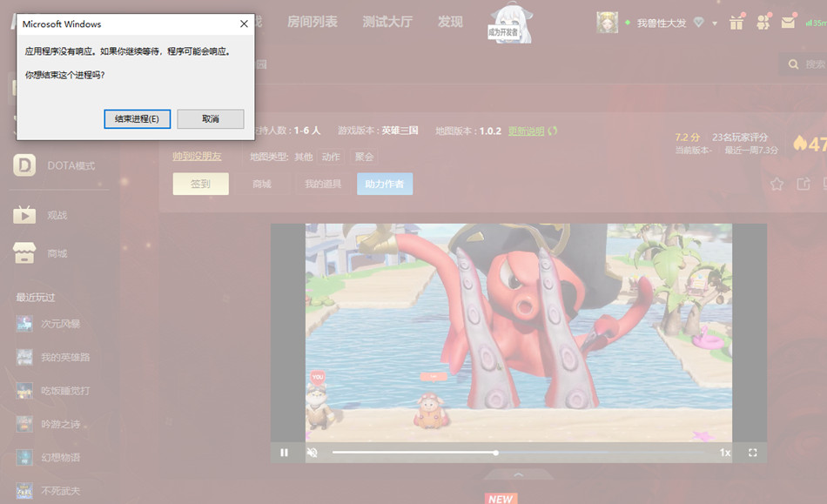Viewport: 827px width, 504px height.
Task: Seek using the video progress bar
Action: [519, 453]
